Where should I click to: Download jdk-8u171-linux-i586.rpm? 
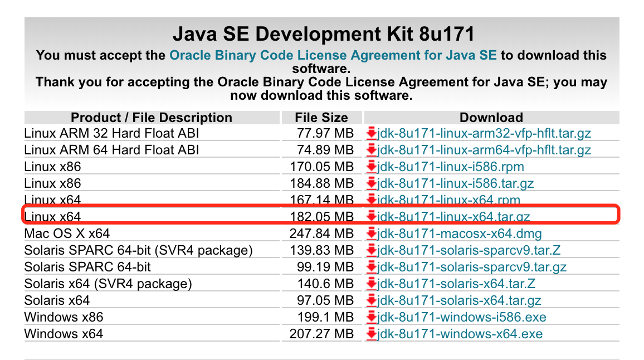click(451, 167)
